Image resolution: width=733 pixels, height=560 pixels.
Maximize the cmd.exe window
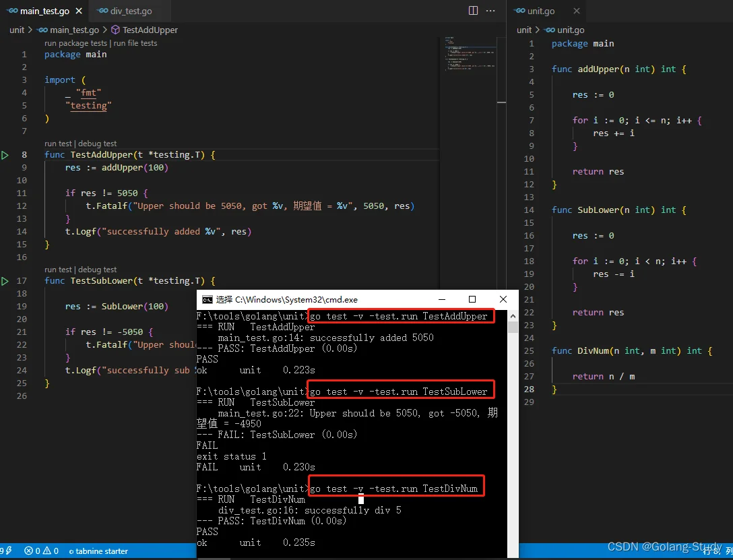pos(472,300)
